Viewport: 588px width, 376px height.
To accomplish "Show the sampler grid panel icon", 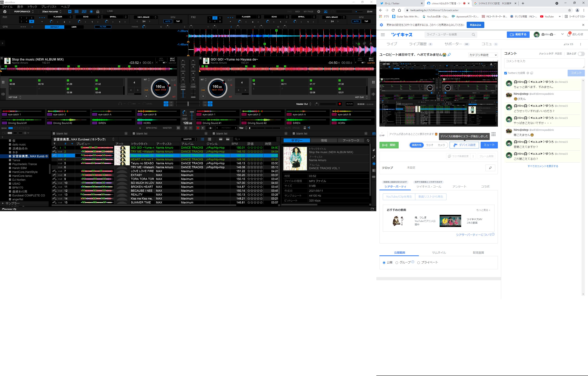I will [x=76, y=12].
